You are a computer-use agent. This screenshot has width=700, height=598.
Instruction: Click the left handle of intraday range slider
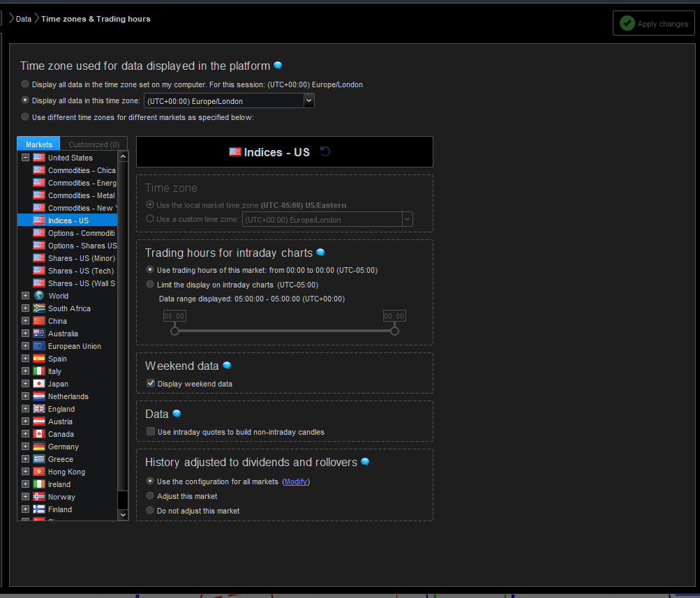coord(174,331)
